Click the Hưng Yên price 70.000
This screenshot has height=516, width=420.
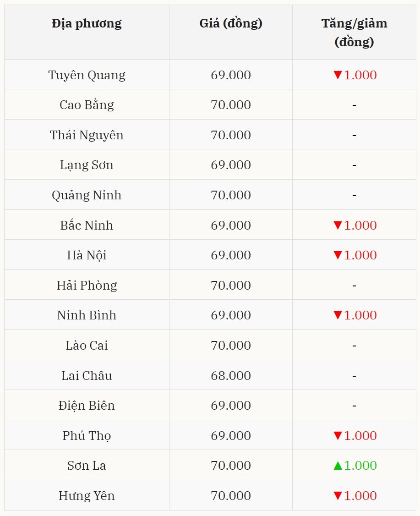(x=231, y=496)
